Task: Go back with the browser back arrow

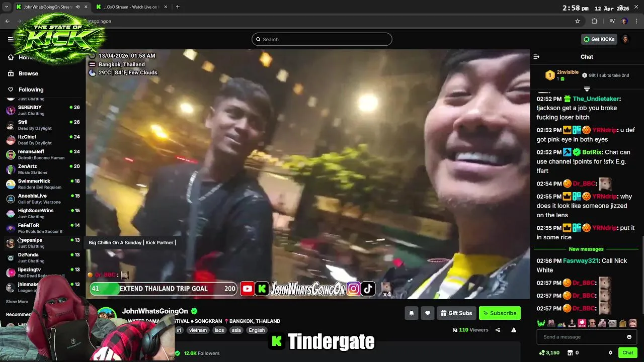Action: 7,21
